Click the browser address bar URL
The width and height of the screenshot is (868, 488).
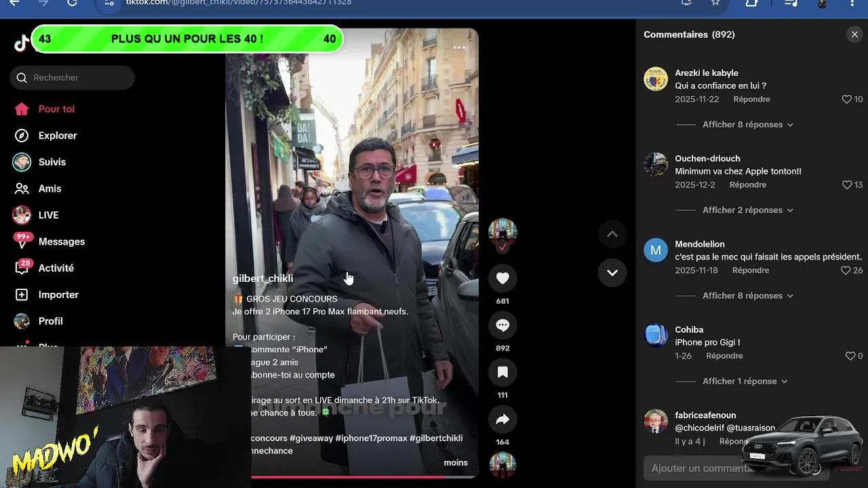tap(239, 3)
